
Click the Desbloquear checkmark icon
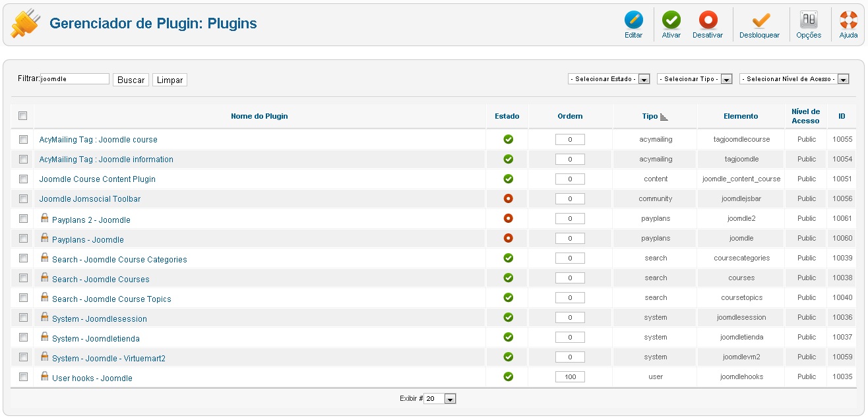(759, 20)
